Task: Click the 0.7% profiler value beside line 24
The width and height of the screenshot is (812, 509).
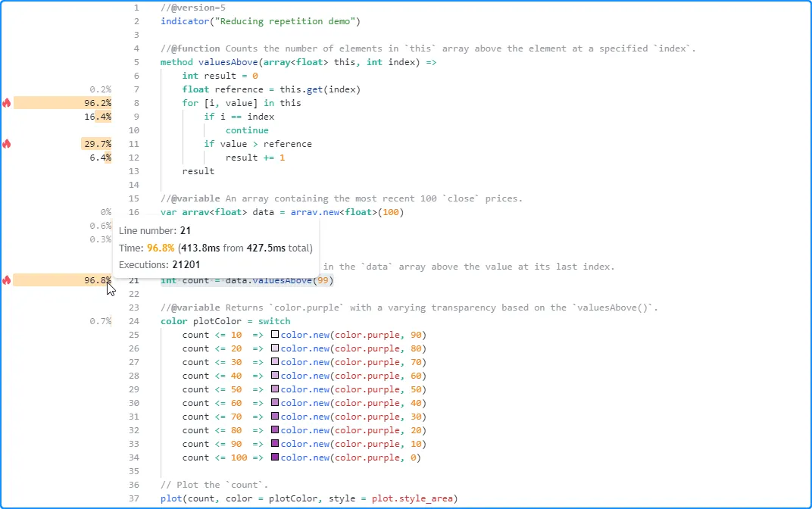Action: coord(100,321)
